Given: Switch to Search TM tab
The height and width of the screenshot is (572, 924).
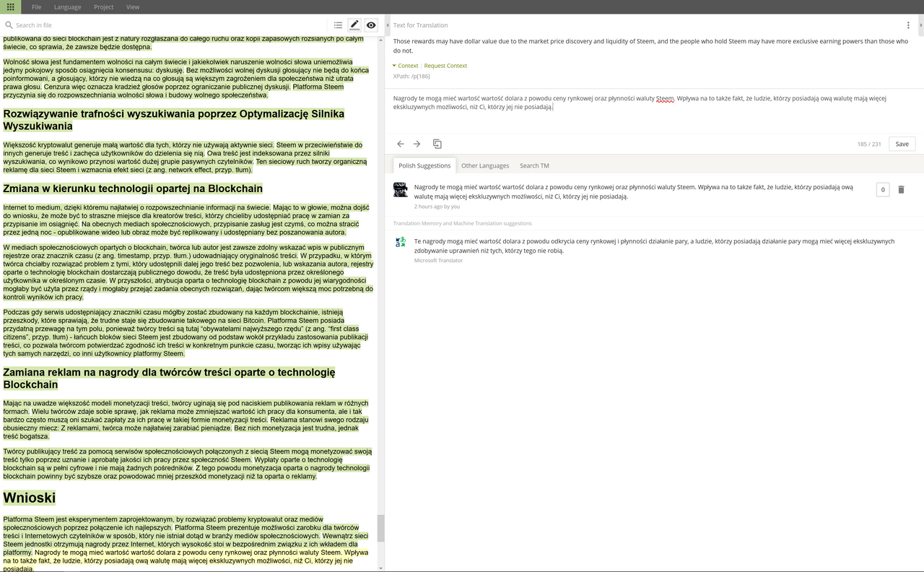Looking at the screenshot, I should click(534, 165).
